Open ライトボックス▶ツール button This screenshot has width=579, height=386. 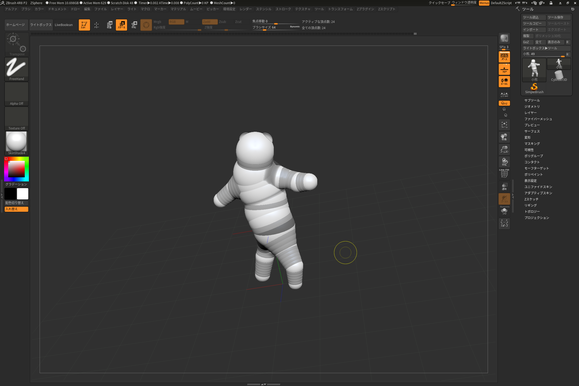[546, 48]
